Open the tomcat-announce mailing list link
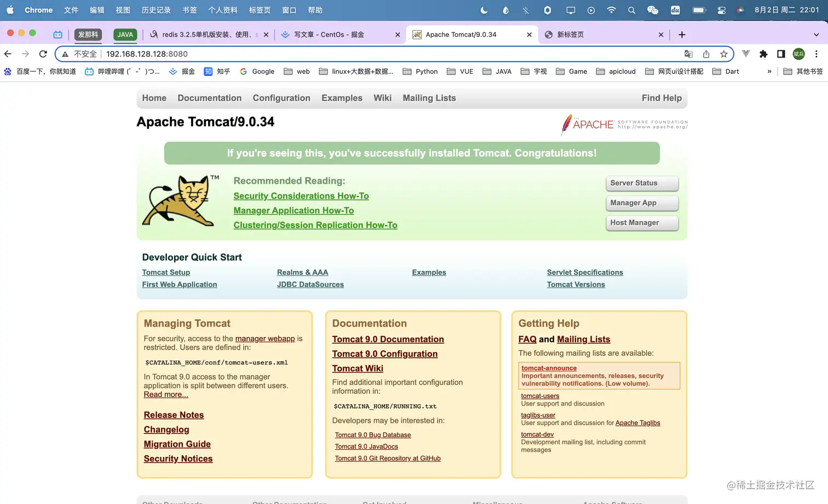828x504 pixels. pyautogui.click(x=549, y=368)
